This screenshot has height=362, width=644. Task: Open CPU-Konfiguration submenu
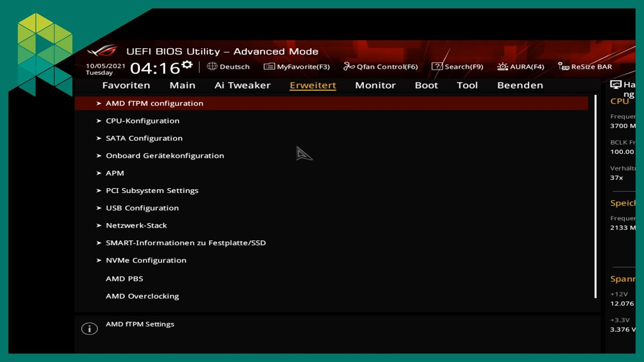tap(142, 121)
